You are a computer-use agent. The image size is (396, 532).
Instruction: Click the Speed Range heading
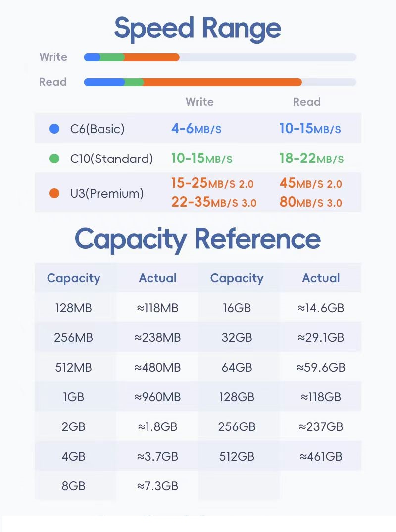[198, 28]
